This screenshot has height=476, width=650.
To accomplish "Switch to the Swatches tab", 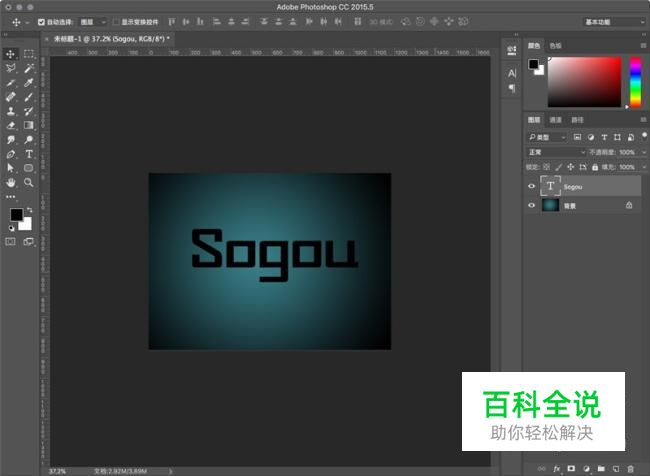I will coord(555,46).
